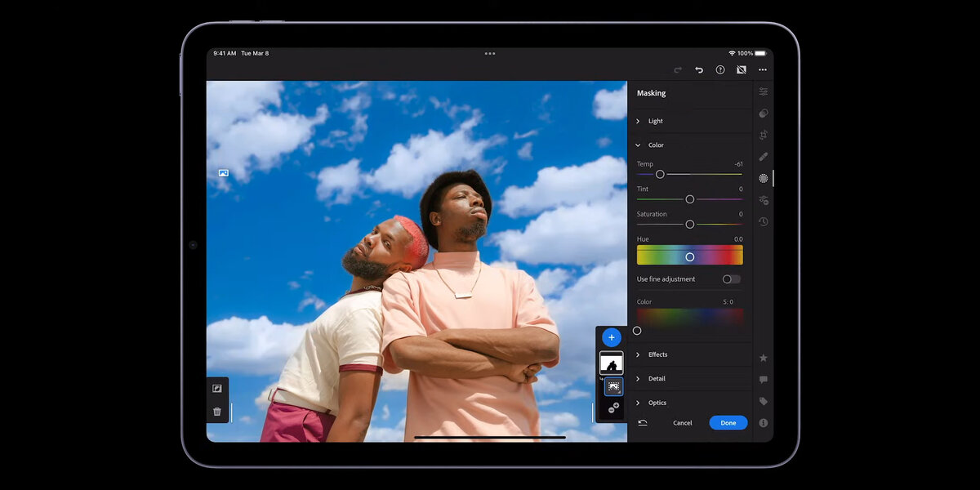Toggle the before/after original view icon

coord(742,70)
